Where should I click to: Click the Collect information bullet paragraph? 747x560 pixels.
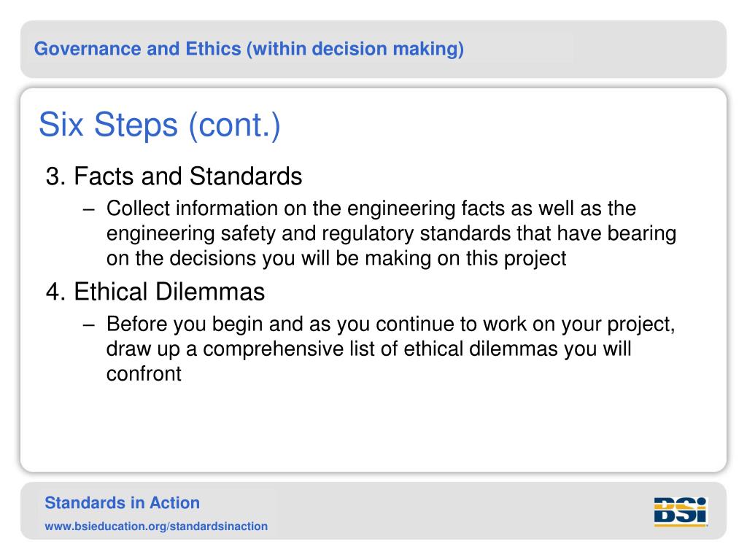click(391, 233)
